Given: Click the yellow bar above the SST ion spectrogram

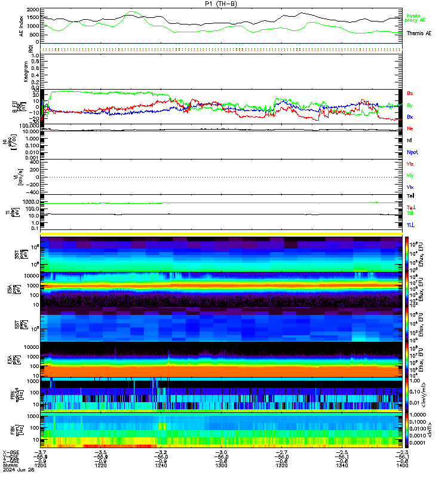Looking at the screenshot, I should [221, 234].
